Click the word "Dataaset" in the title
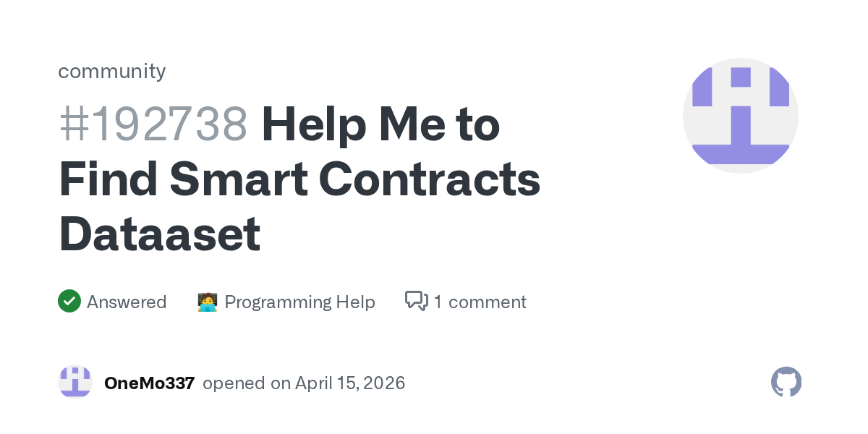The height and width of the screenshot is (434, 868). pyautogui.click(x=160, y=234)
